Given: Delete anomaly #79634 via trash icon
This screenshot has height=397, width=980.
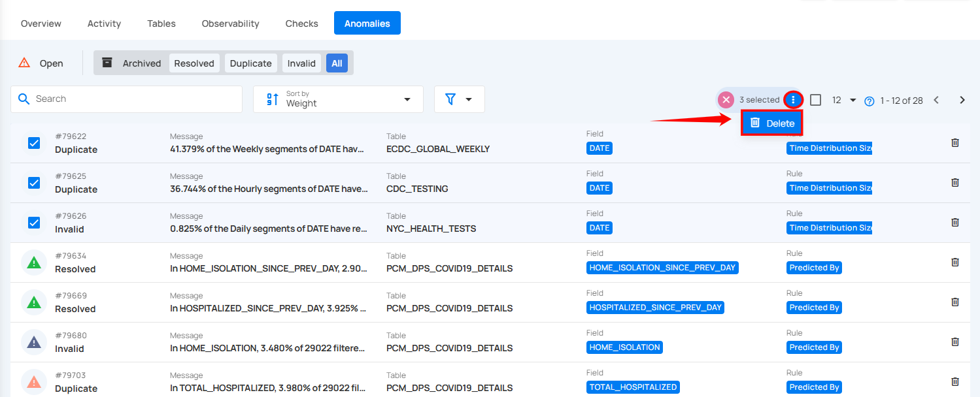Looking at the screenshot, I should (955, 262).
